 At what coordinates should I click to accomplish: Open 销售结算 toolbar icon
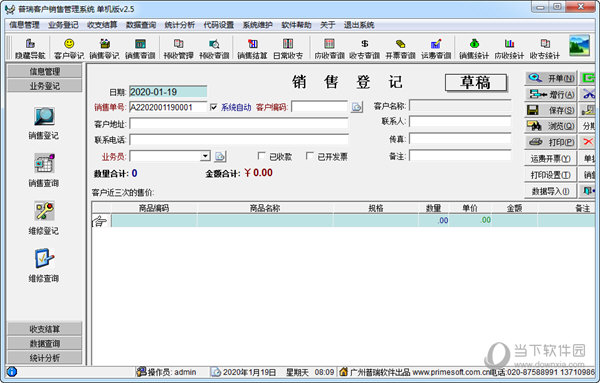point(252,49)
